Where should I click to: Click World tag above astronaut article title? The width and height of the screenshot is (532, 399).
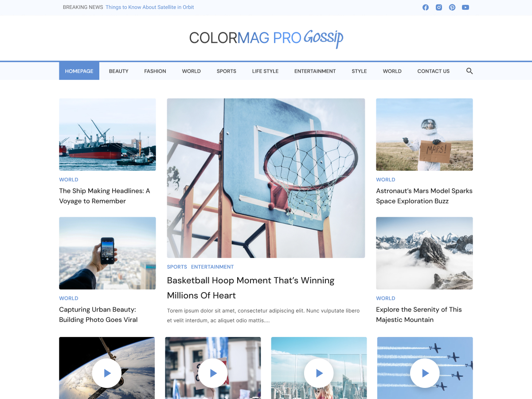coord(386,180)
